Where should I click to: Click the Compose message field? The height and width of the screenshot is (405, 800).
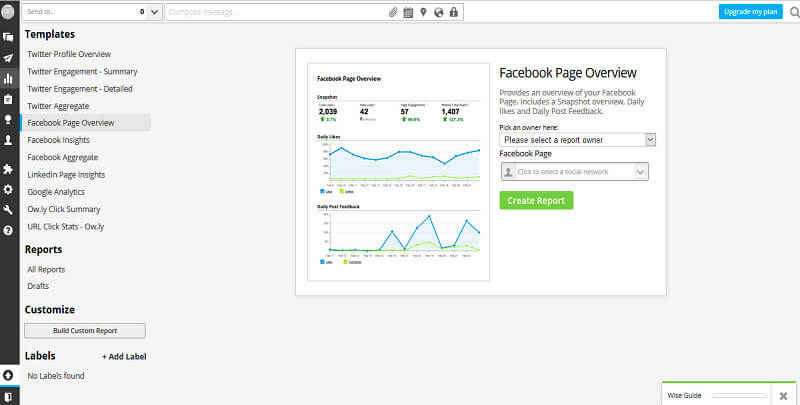pos(276,12)
